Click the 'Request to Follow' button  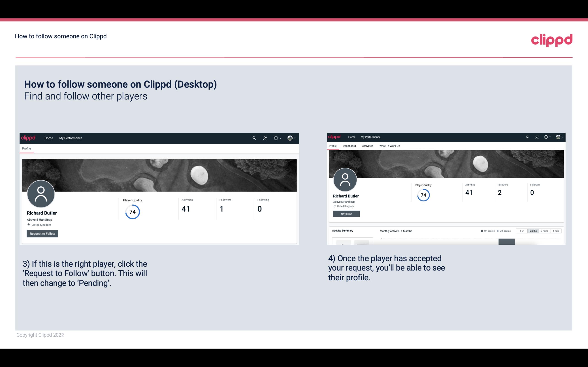click(42, 233)
